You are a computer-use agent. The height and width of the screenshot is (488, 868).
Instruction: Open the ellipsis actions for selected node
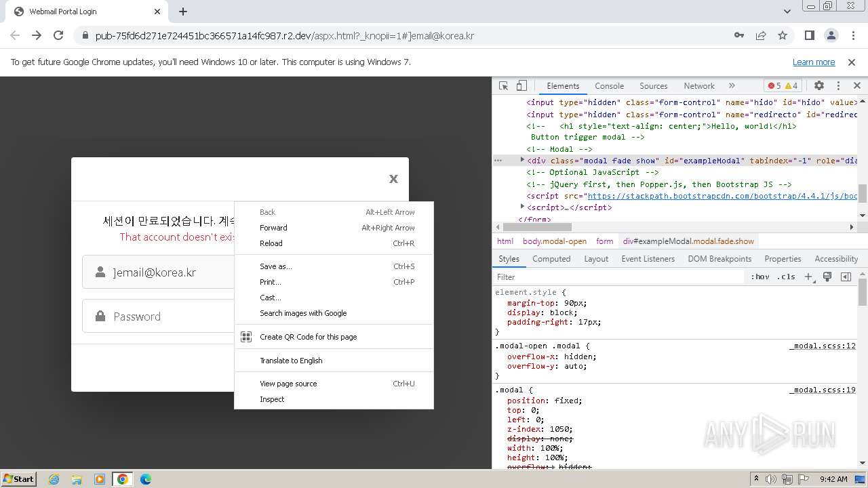(498, 161)
